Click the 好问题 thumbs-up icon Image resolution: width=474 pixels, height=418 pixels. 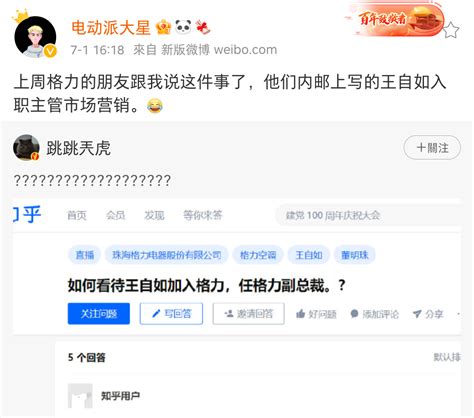(x=301, y=314)
